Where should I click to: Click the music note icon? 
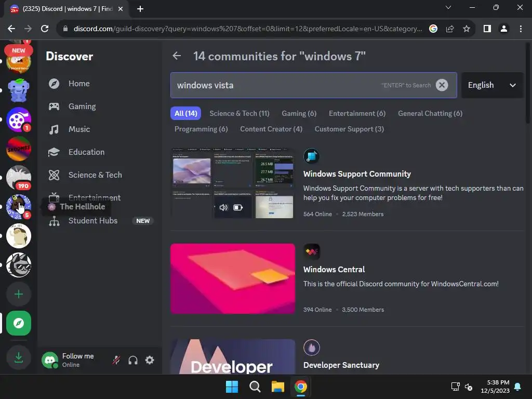click(x=54, y=129)
